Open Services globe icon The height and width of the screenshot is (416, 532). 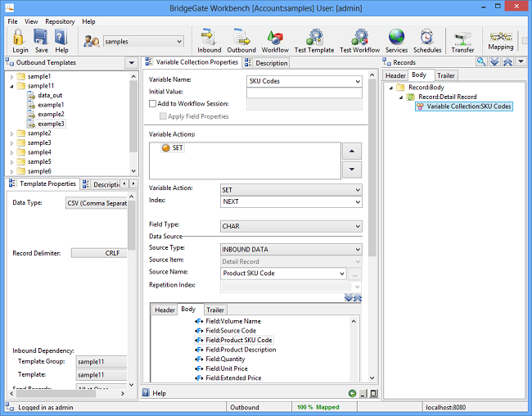coord(396,39)
